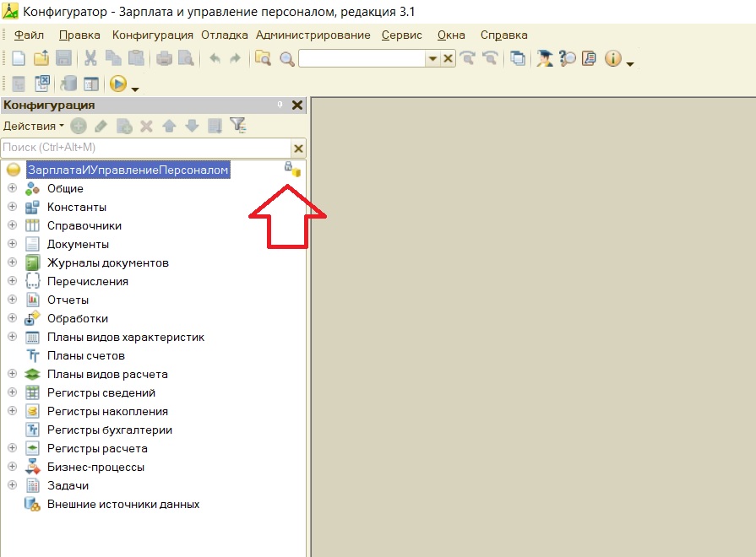Image resolution: width=756 pixels, height=557 pixels.
Task: Click the Print icon
Action: pos(164,58)
